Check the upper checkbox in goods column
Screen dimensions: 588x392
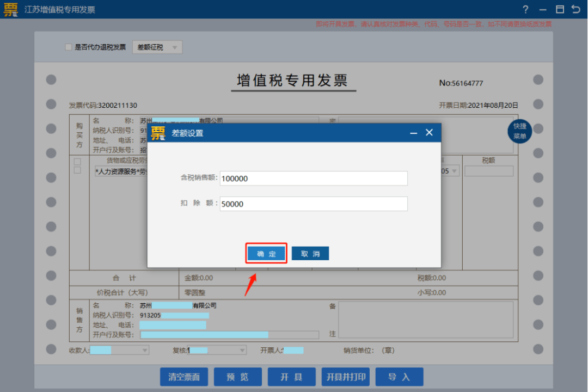click(77, 162)
